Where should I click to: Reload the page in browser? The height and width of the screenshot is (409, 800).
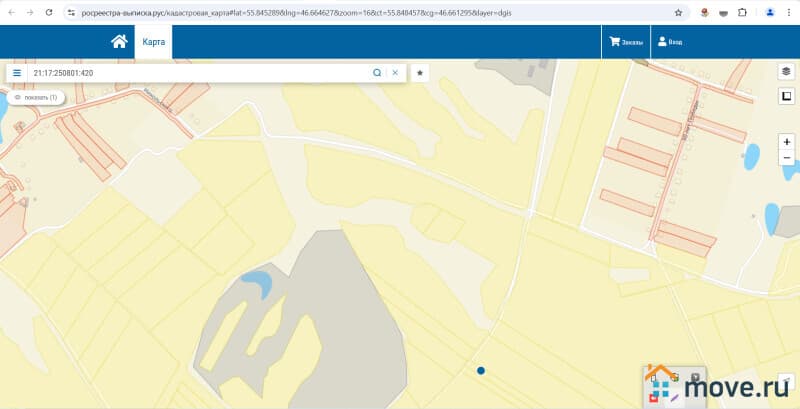pos(49,13)
